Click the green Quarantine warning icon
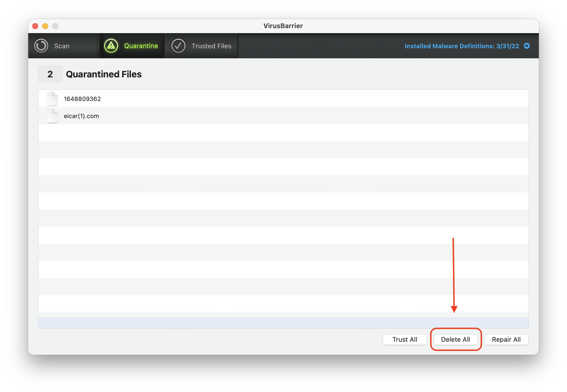The height and width of the screenshot is (392, 567). [111, 46]
